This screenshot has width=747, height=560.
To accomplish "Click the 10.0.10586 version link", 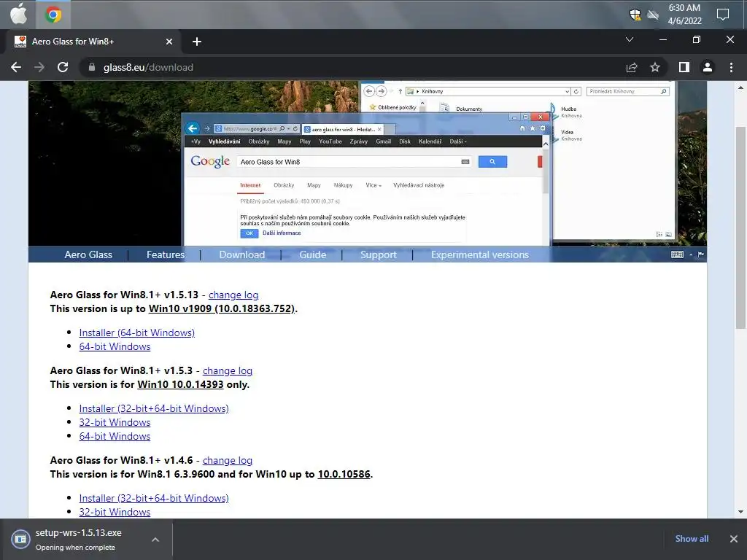I will click(344, 474).
